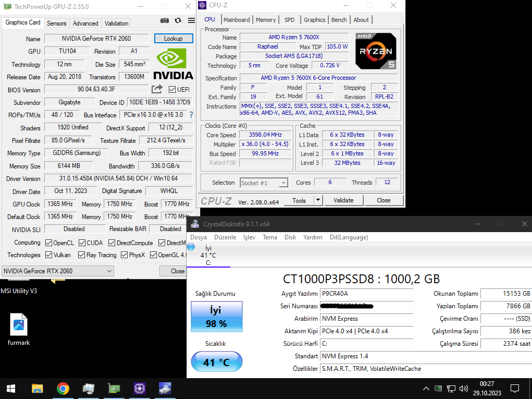Open the Tema menu
532x399 pixels.
pyautogui.click(x=270, y=237)
